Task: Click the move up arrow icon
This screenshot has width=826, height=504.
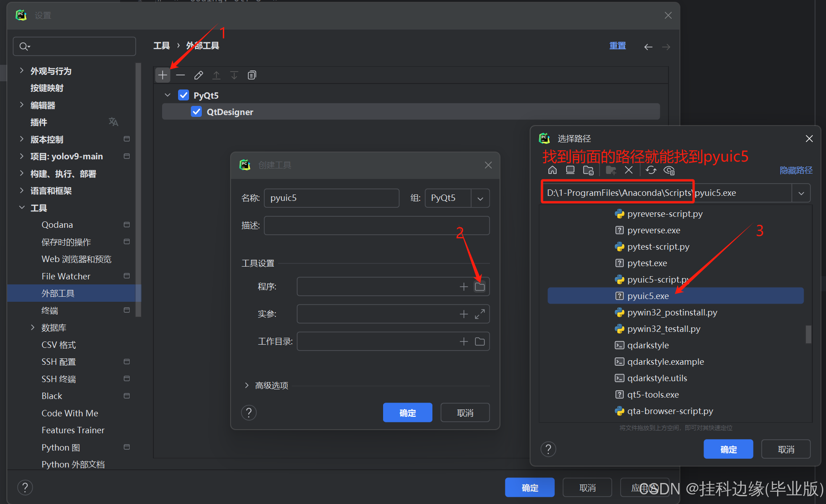Action: (216, 75)
